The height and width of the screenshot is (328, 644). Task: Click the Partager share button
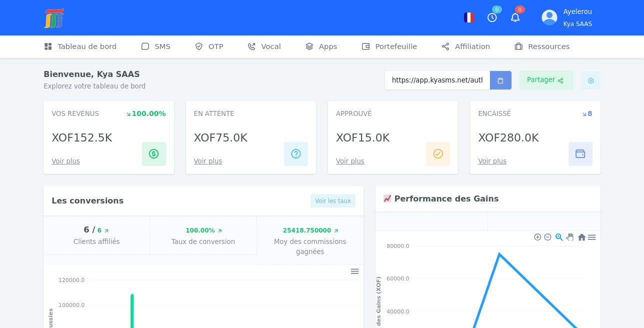[x=546, y=80]
